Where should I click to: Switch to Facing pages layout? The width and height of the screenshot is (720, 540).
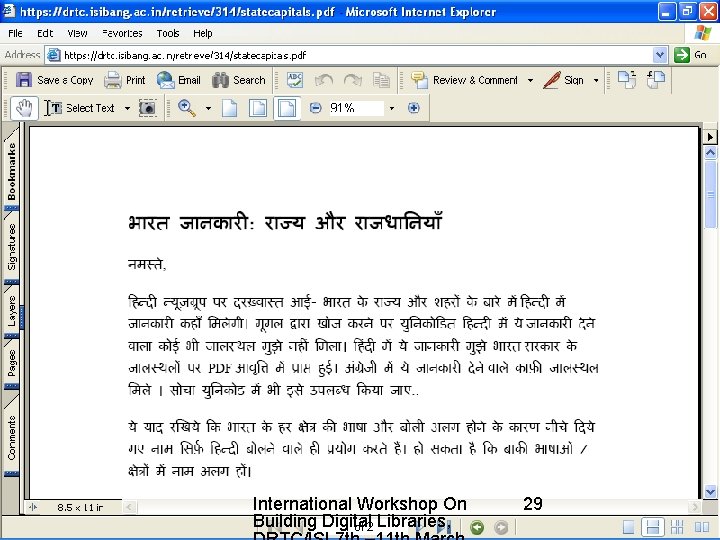click(x=702, y=527)
